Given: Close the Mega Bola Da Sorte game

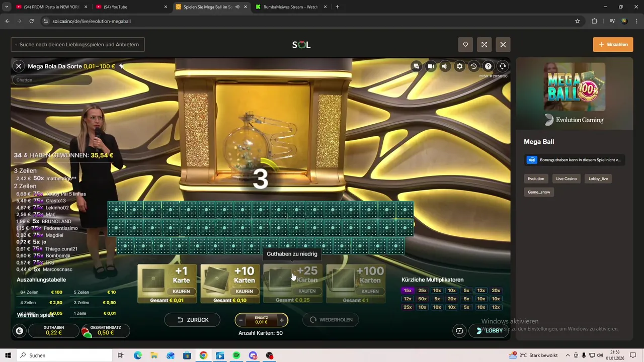Looking at the screenshot, I should [19, 66].
